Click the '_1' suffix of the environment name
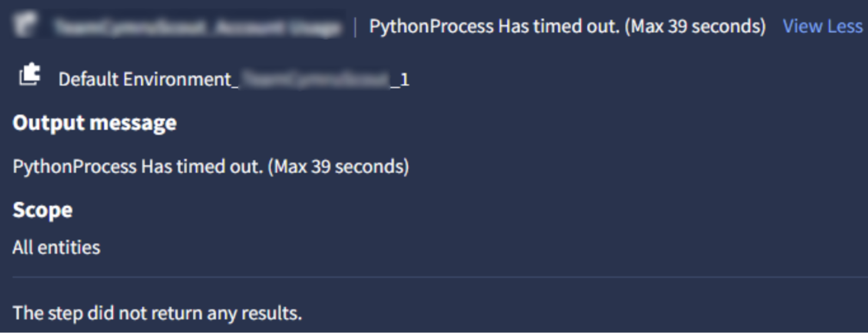Image resolution: width=868 pixels, height=333 pixels. tap(400, 80)
